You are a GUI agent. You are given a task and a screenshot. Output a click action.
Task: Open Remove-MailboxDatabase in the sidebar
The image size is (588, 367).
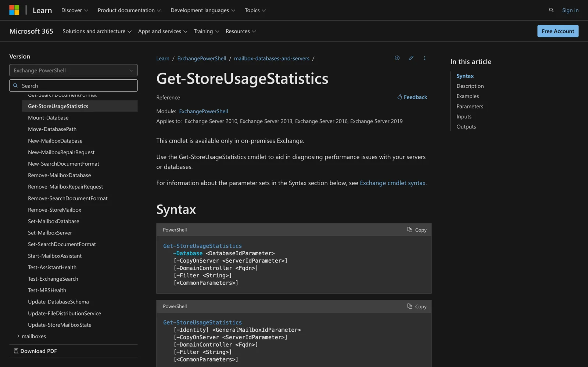point(59,175)
